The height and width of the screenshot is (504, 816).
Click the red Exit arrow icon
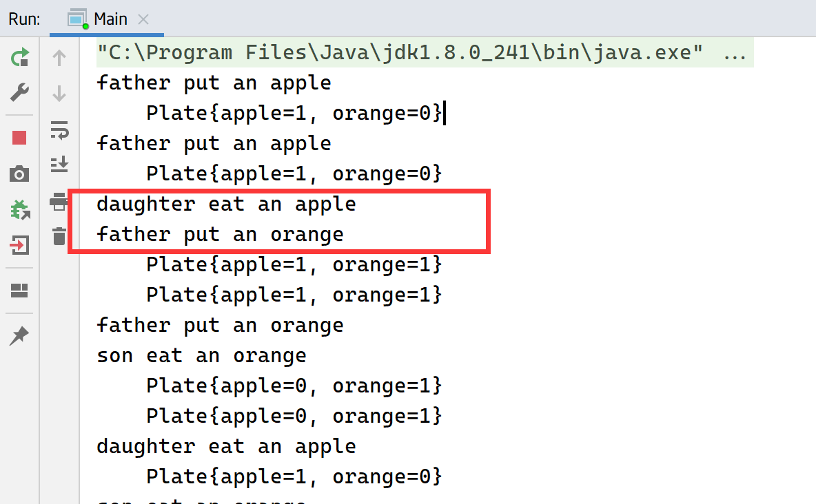click(19, 245)
